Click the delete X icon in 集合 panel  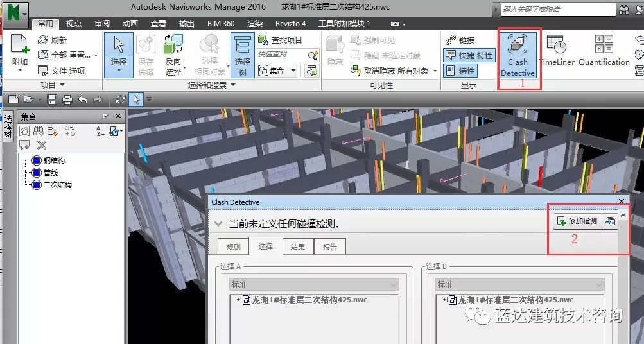(41, 145)
